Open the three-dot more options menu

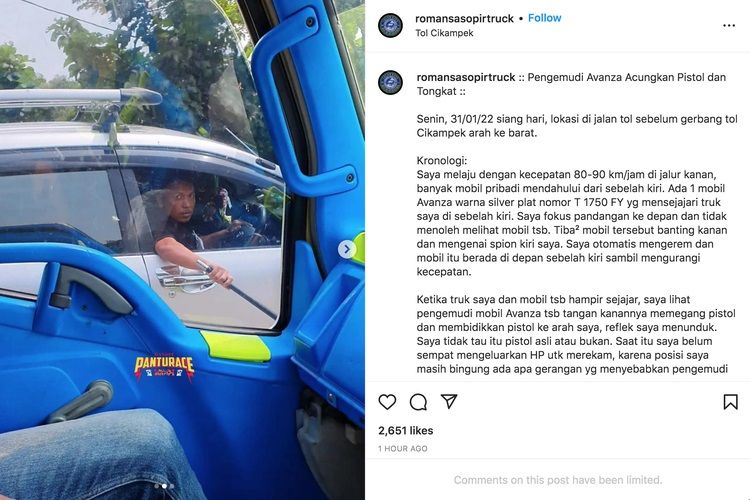point(729,25)
